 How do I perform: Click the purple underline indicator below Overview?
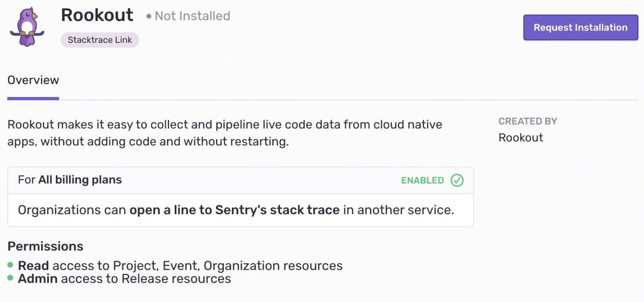pyautogui.click(x=33, y=98)
